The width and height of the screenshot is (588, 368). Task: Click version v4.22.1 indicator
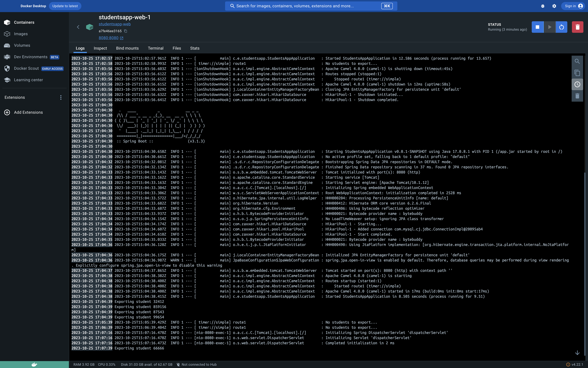(575, 365)
